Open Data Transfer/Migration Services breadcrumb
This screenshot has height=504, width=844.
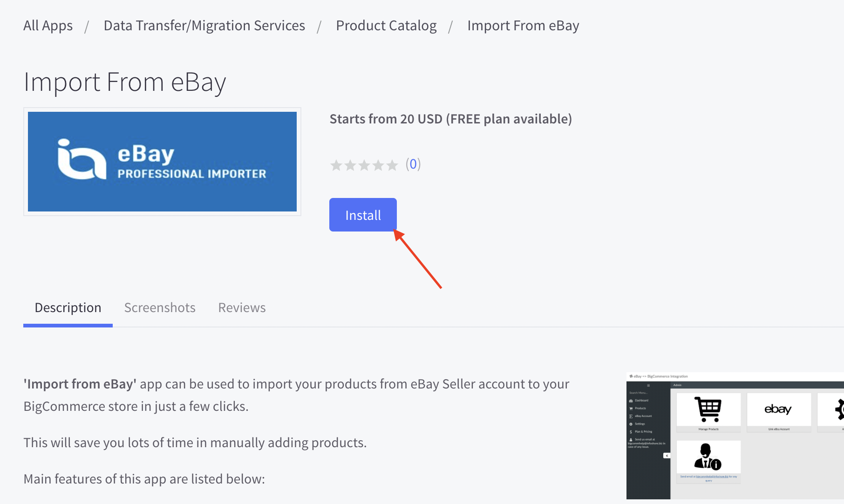204,26
